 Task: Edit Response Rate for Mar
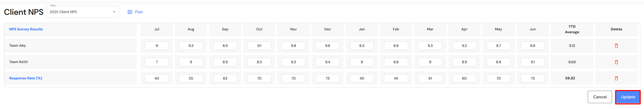(x=430, y=78)
